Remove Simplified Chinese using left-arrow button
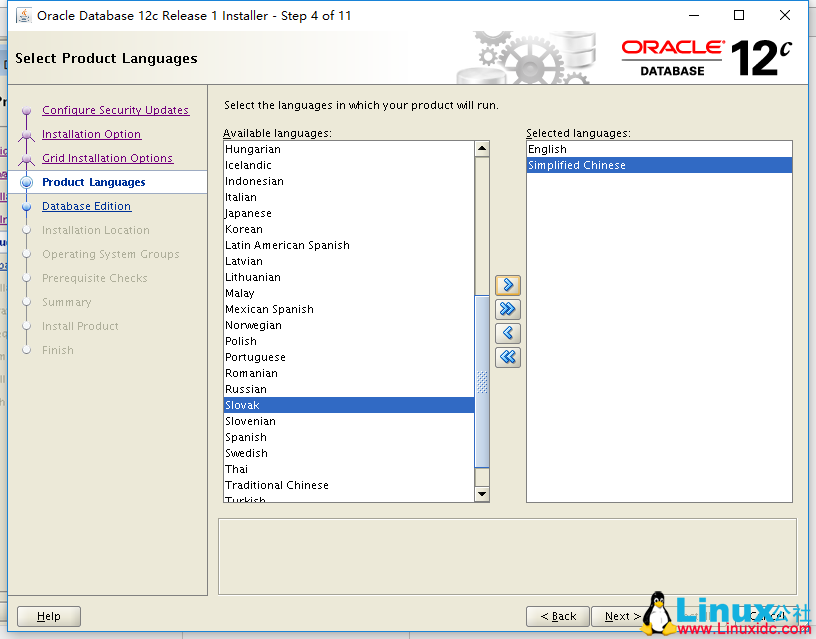 [507, 333]
